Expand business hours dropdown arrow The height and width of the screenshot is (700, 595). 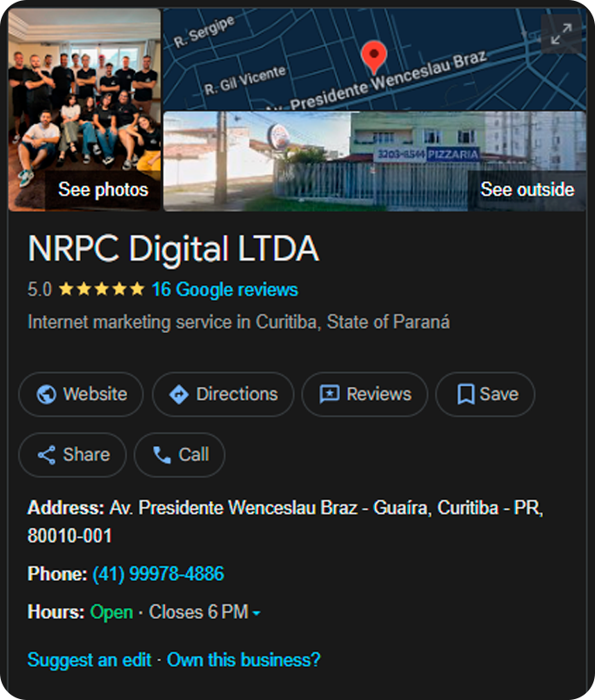[257, 613]
